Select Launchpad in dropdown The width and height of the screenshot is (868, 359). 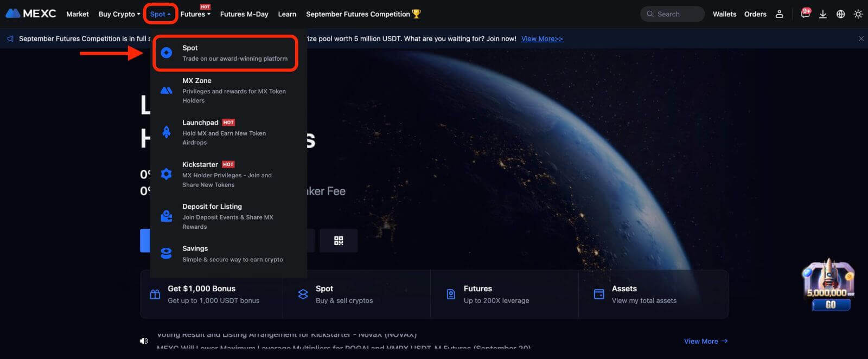[x=228, y=132]
